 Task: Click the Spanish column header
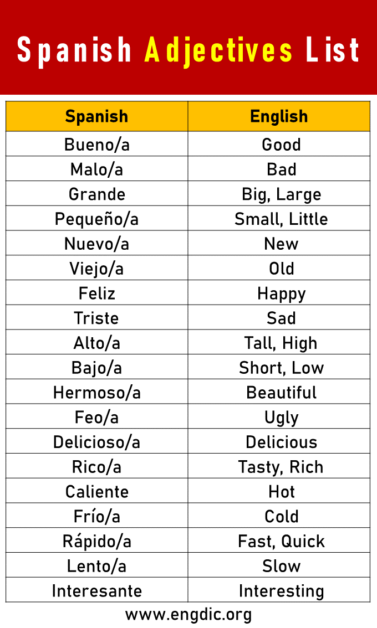point(97,117)
